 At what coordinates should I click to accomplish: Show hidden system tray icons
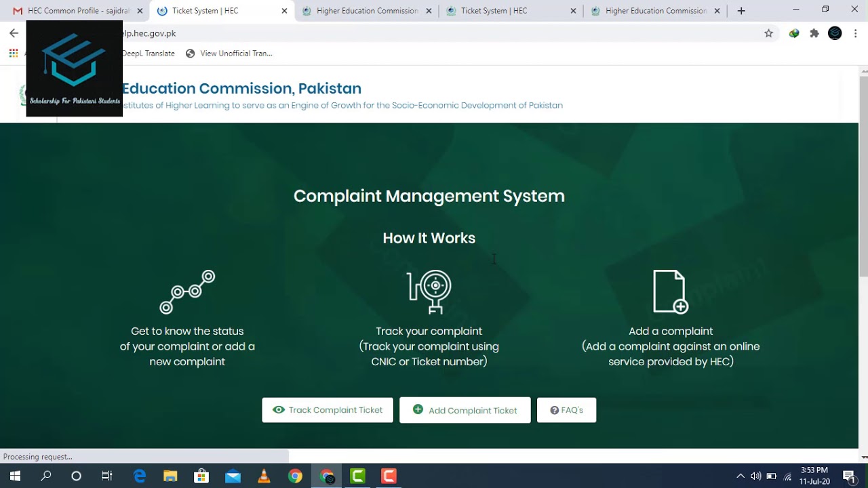click(740, 476)
